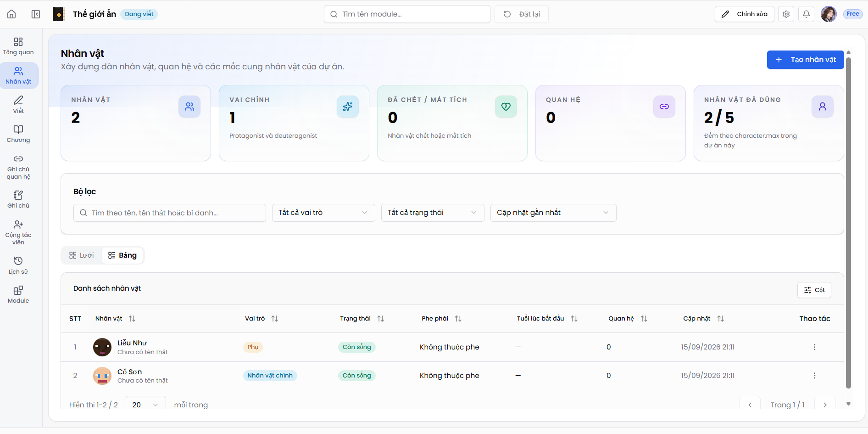
Task: Switch to Lưới grid view
Action: click(82, 255)
